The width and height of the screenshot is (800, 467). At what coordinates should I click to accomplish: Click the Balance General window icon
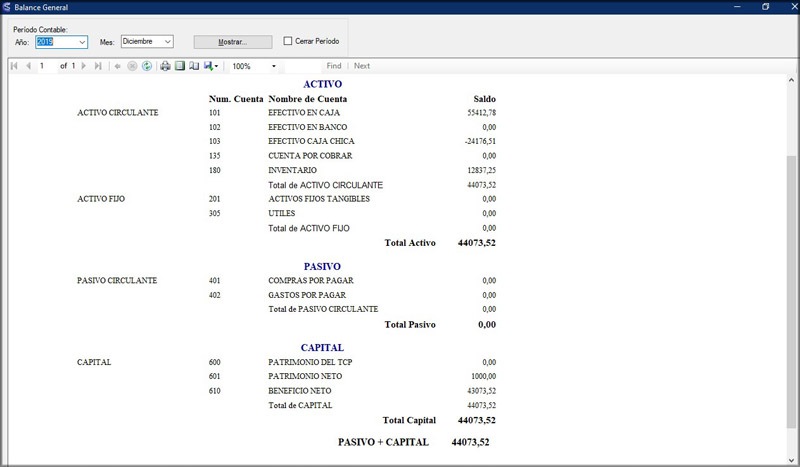click(6, 7)
